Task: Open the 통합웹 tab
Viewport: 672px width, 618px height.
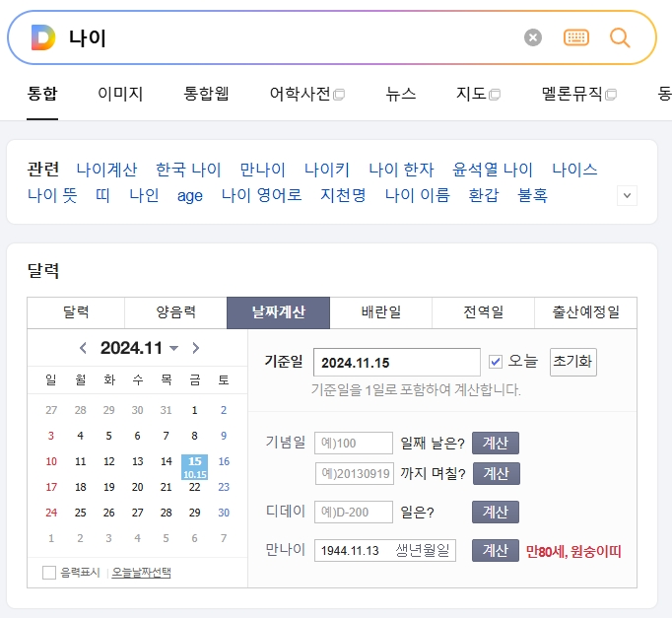Action: [206, 94]
